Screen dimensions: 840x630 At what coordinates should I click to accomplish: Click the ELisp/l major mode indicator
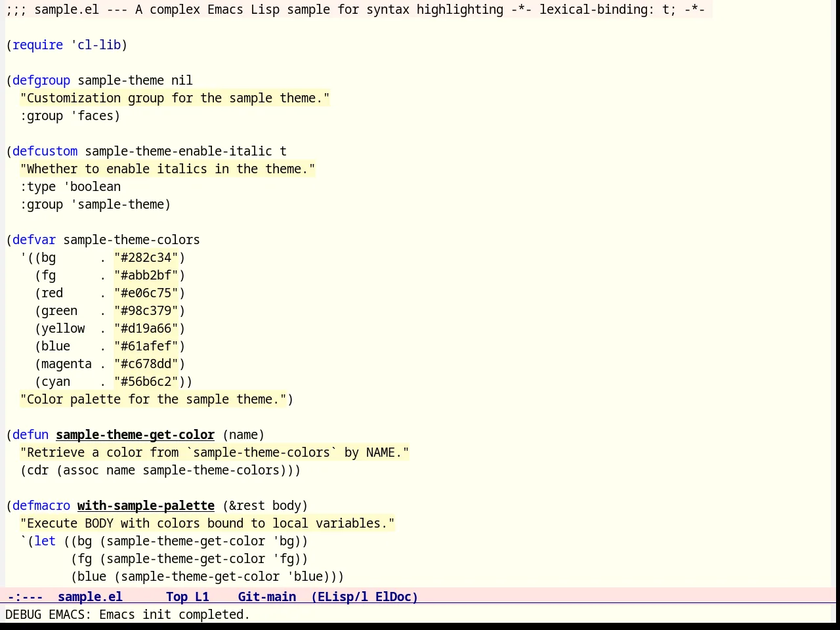[339, 597]
